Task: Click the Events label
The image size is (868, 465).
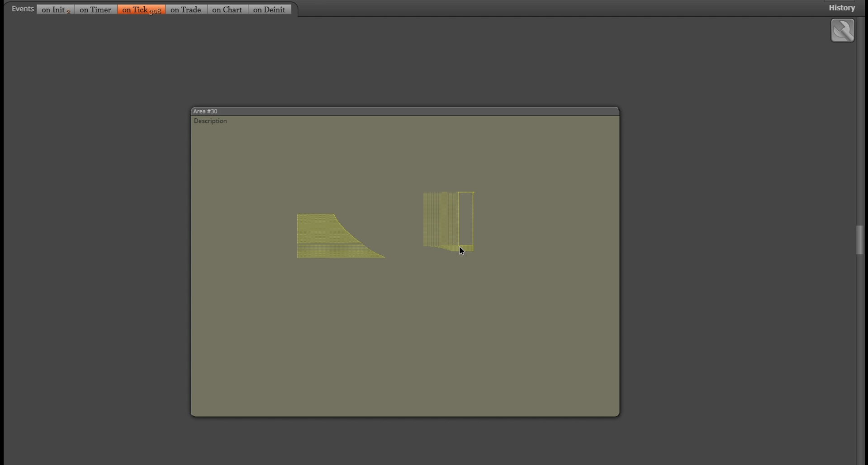Action: [x=23, y=9]
